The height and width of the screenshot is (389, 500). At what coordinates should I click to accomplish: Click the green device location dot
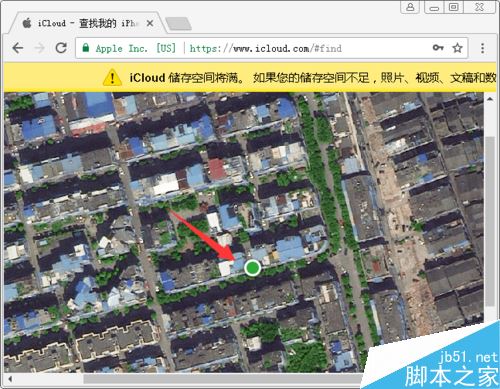click(252, 268)
